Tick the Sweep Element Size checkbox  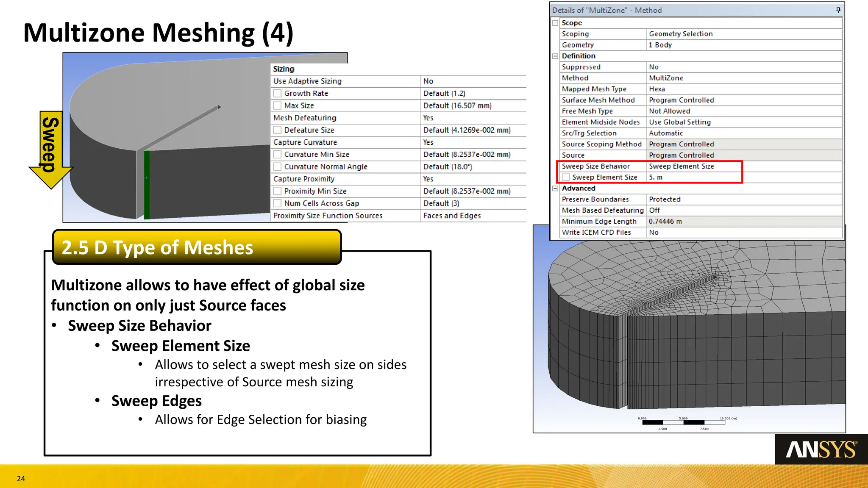(566, 177)
